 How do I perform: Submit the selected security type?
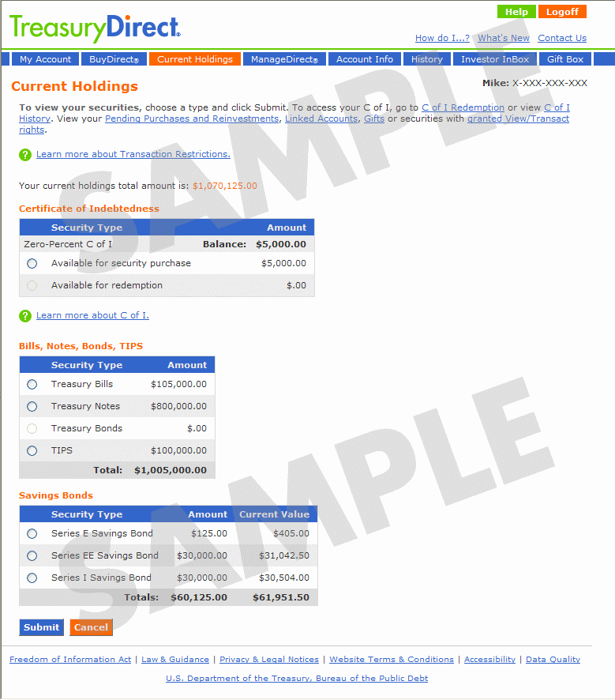[x=42, y=627]
